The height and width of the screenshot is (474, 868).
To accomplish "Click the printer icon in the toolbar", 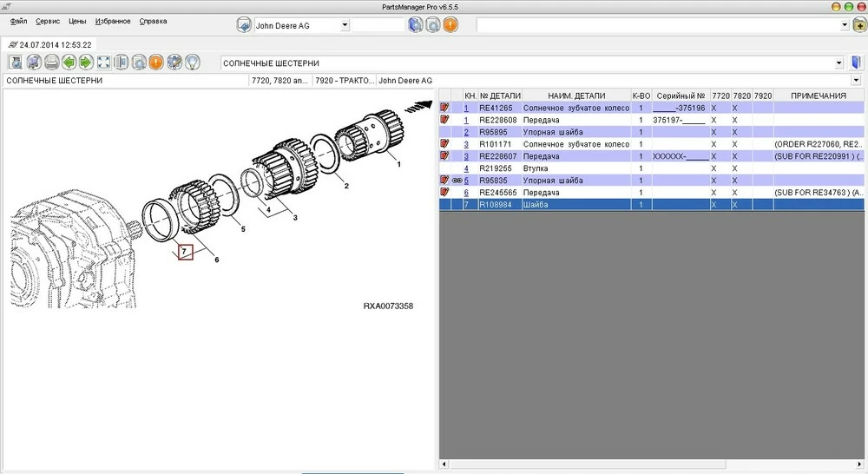I will point(51,63).
